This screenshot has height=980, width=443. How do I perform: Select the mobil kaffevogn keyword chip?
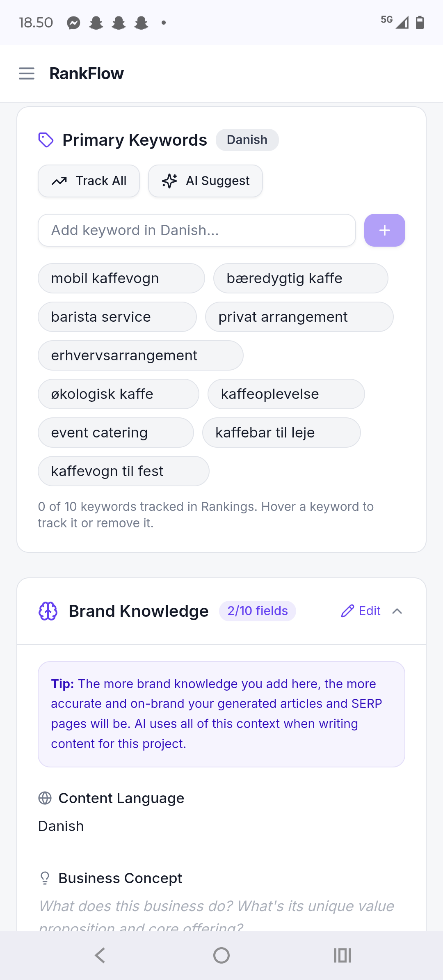coord(121,278)
